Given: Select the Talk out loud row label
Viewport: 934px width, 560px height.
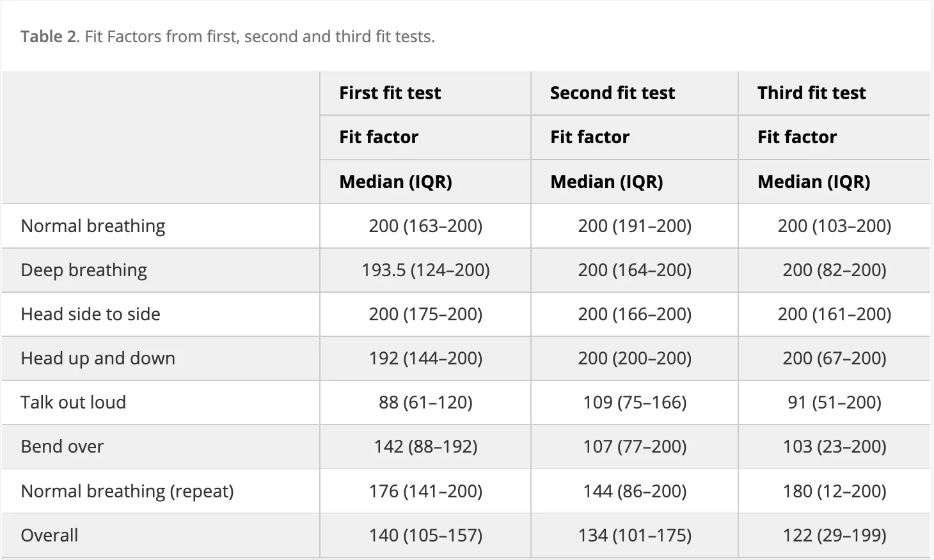Looking at the screenshot, I should [73, 402].
